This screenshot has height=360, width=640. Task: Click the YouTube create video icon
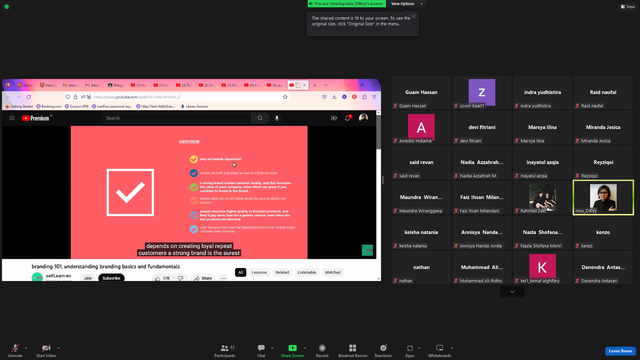(x=334, y=118)
